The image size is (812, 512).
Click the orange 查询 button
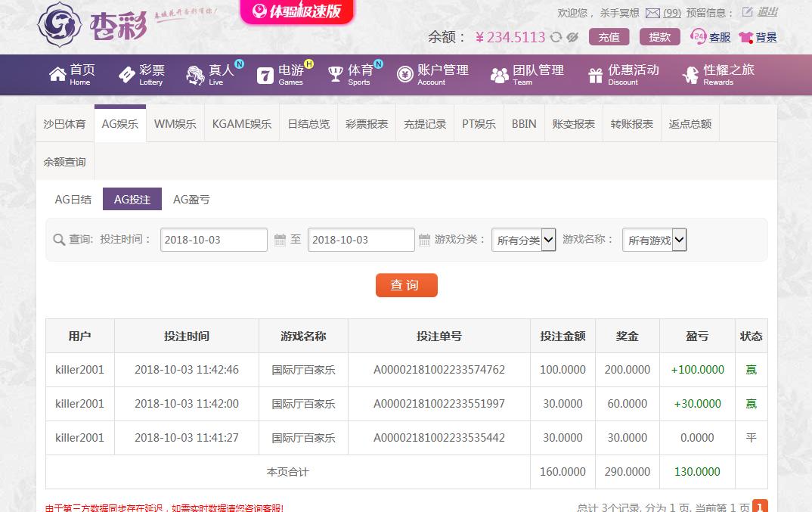pos(407,285)
